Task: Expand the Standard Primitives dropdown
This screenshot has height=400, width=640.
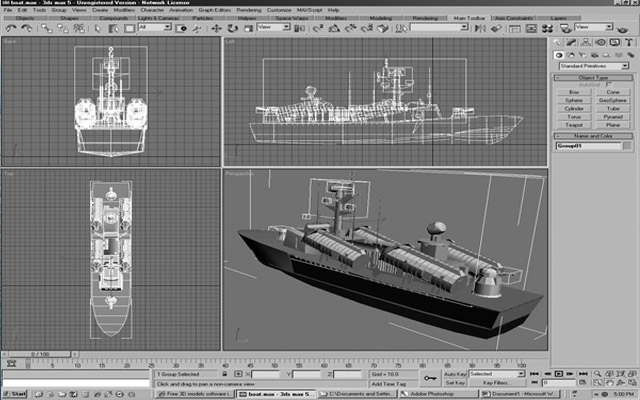Action: 594,66
